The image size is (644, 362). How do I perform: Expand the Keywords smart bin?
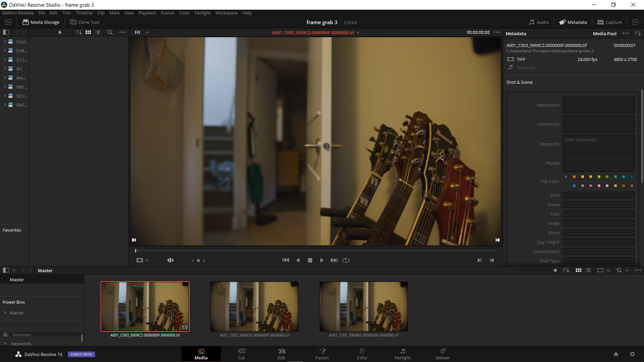[5, 344]
